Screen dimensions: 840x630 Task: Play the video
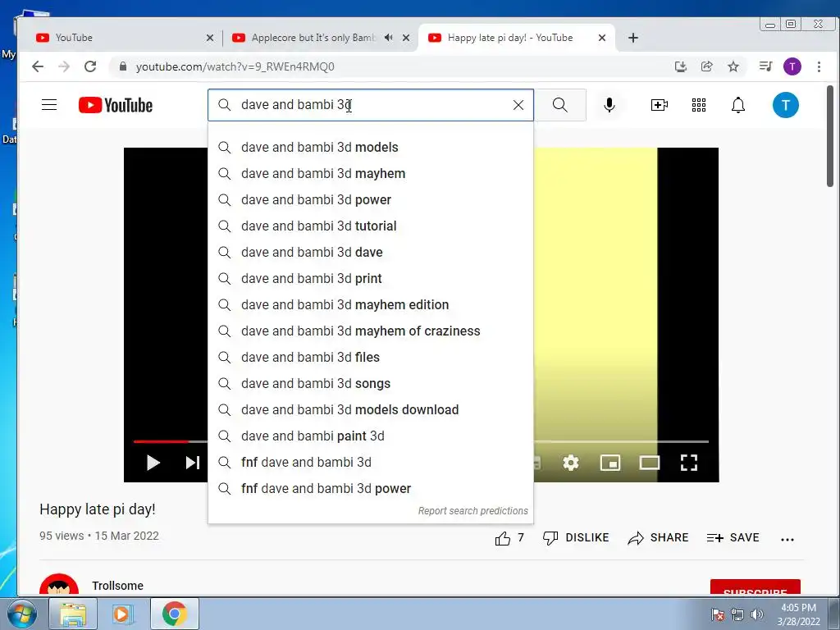(x=153, y=463)
